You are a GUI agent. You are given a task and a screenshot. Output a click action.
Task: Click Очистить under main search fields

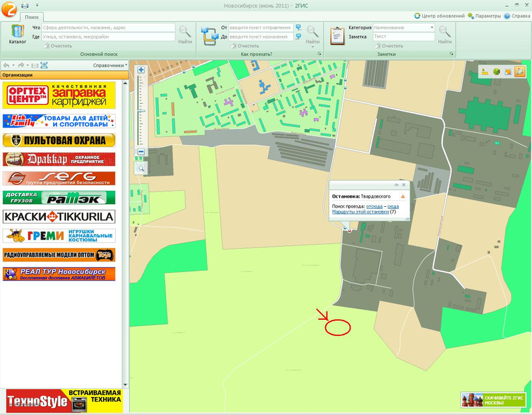click(x=59, y=46)
